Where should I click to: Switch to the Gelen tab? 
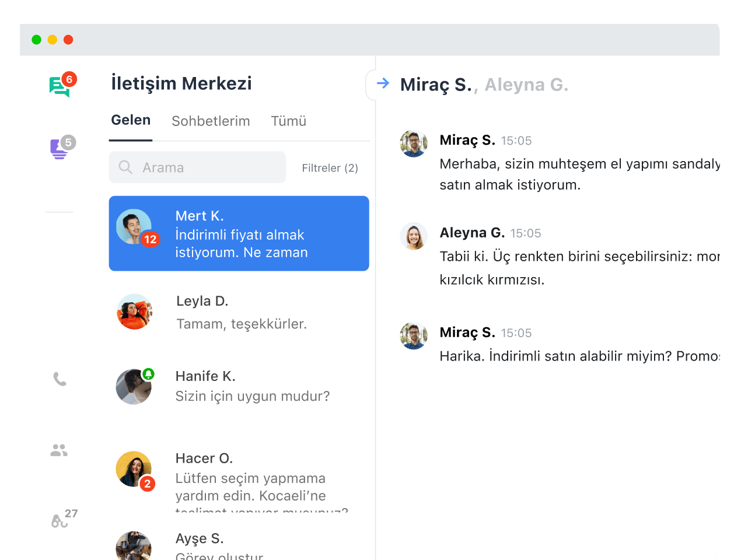pos(131,120)
